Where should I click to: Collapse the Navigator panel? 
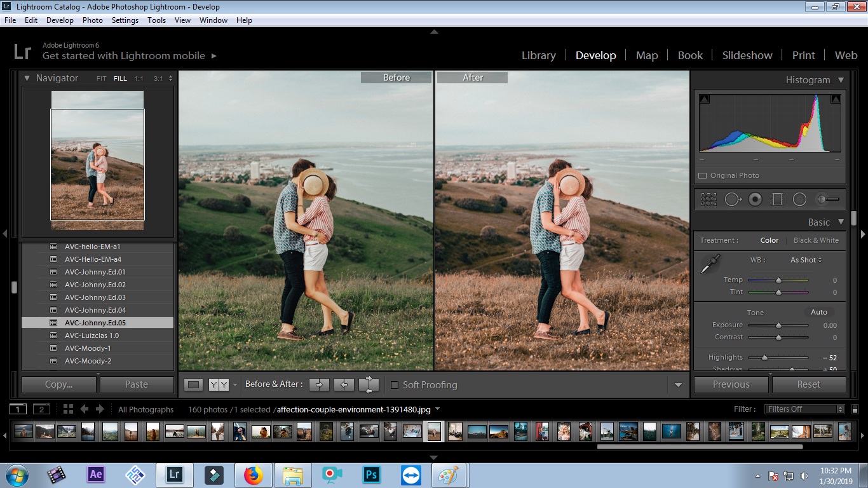point(27,78)
